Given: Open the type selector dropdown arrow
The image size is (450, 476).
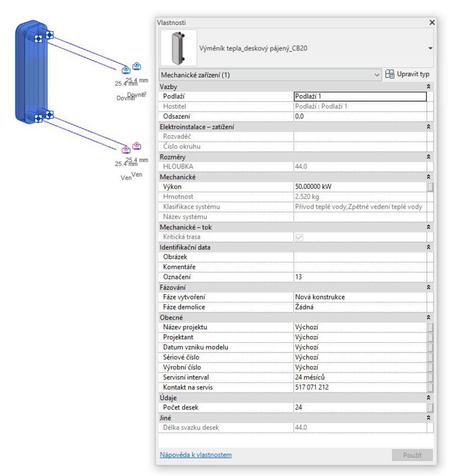Looking at the screenshot, I should click(x=431, y=48).
